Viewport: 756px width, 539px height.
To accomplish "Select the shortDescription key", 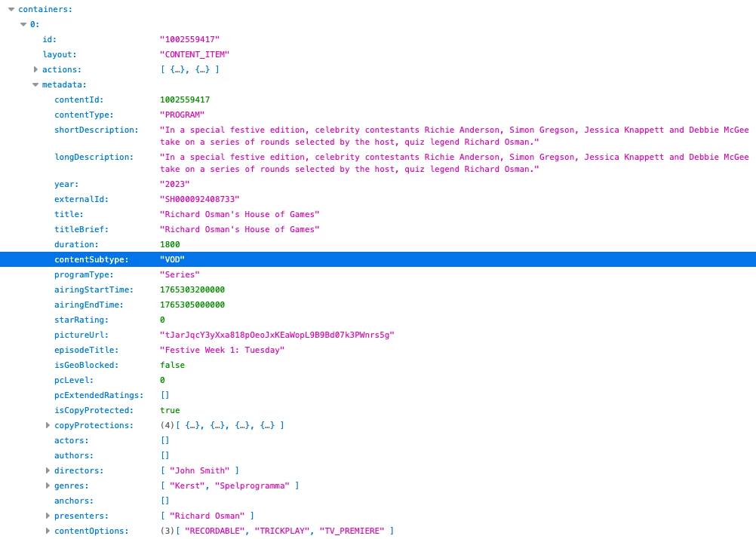I will point(96,130).
